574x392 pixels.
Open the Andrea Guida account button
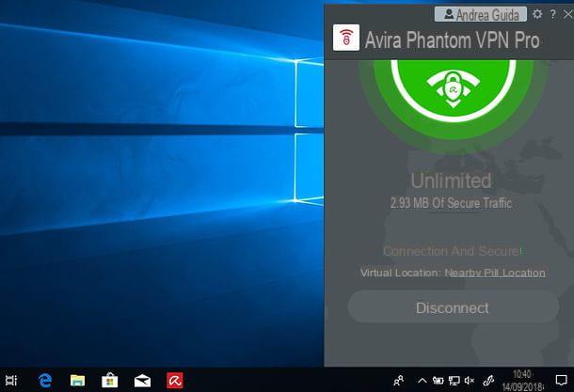pos(481,15)
